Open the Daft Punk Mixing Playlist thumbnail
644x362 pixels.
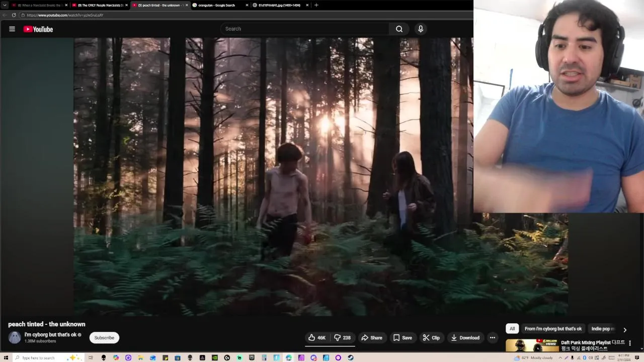tap(532, 346)
